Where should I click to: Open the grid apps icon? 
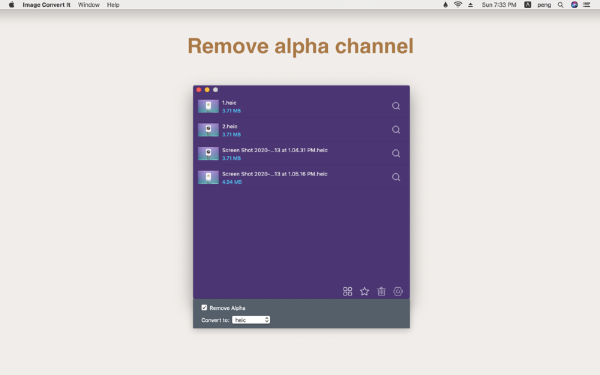pos(347,292)
